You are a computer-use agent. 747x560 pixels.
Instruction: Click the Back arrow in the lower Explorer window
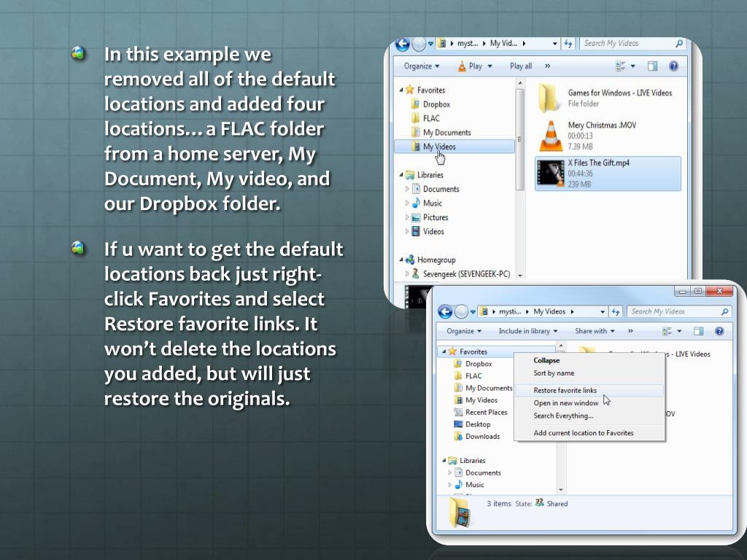[445, 312]
